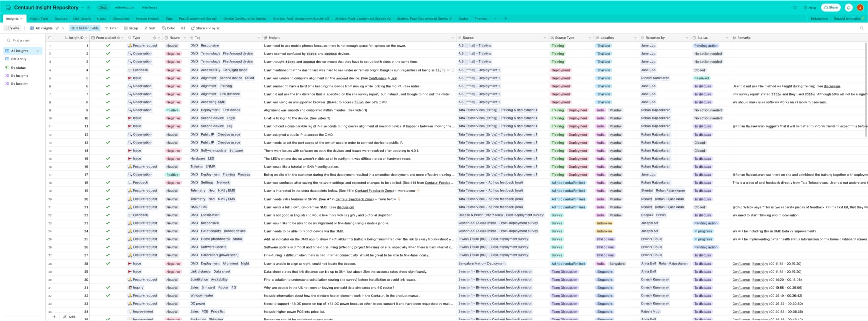This screenshot has width=868, height=321.
Task: Click the Airtable base logo icon
Action: (8, 8)
